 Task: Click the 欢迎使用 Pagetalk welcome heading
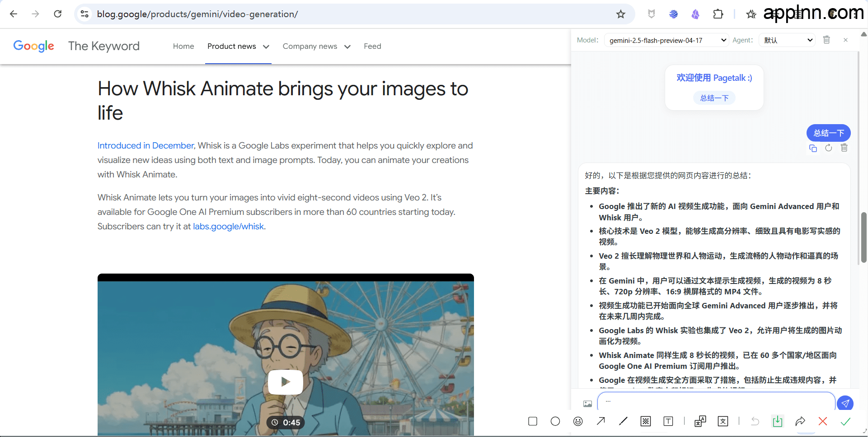(714, 78)
